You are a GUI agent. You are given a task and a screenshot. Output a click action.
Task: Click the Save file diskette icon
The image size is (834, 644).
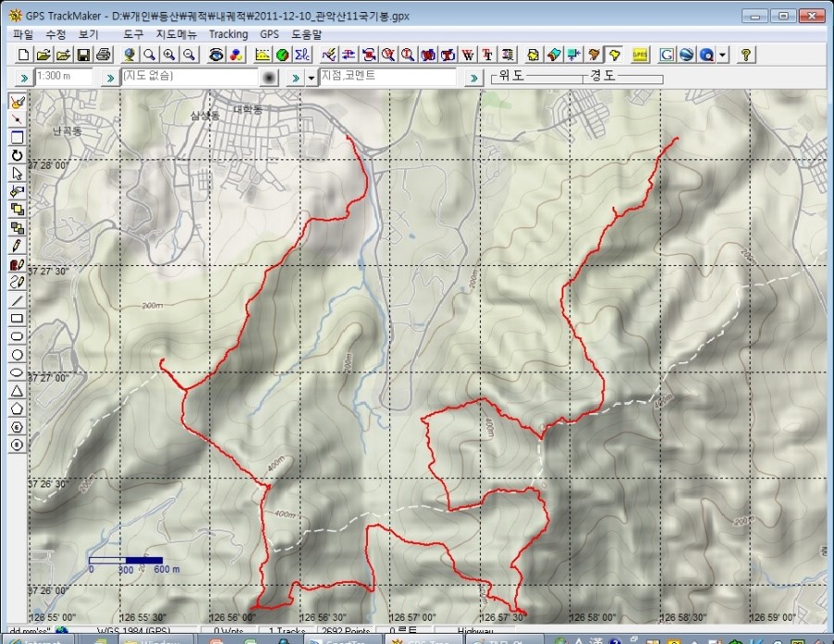[x=83, y=55]
